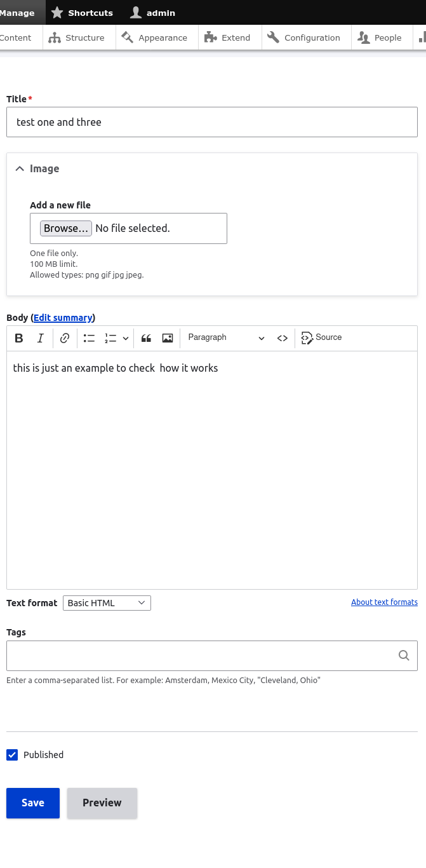Image resolution: width=426 pixels, height=868 pixels.
Task: Insert a link using the link icon
Action: click(x=64, y=338)
